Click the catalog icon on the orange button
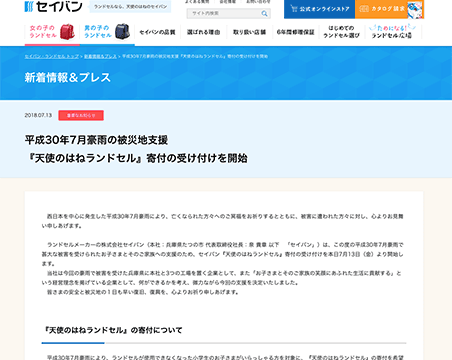452x360 pixels. 364,9
